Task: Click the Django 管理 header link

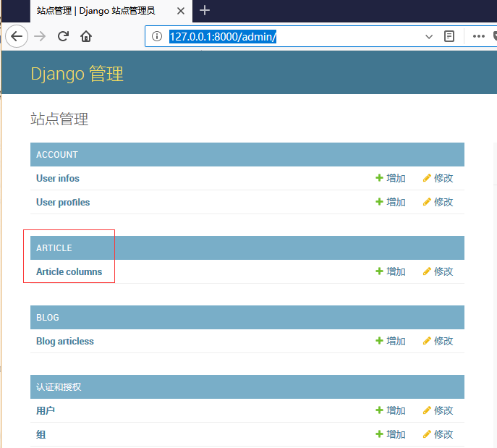Action: point(77,74)
